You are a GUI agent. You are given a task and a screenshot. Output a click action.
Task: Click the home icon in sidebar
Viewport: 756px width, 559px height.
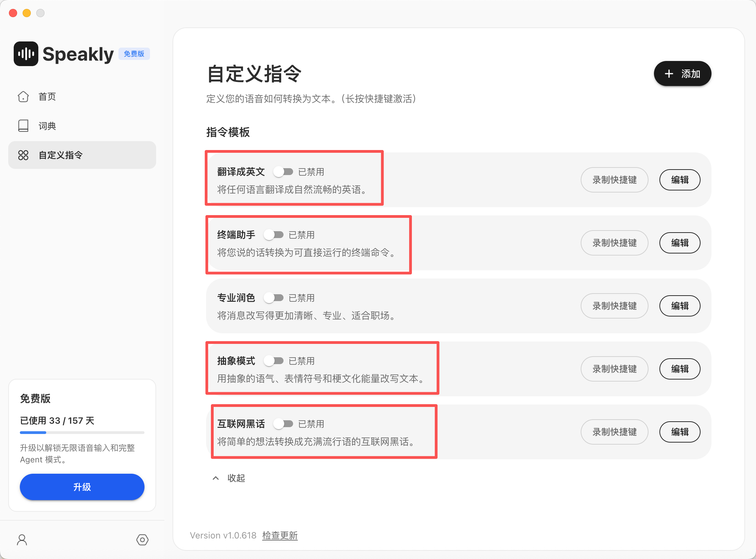pyautogui.click(x=23, y=97)
